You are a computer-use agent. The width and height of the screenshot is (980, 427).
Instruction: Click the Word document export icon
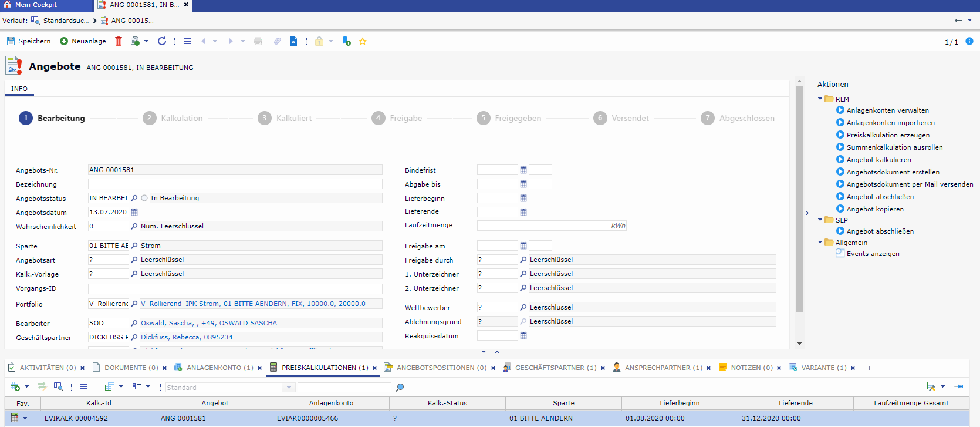tap(293, 41)
